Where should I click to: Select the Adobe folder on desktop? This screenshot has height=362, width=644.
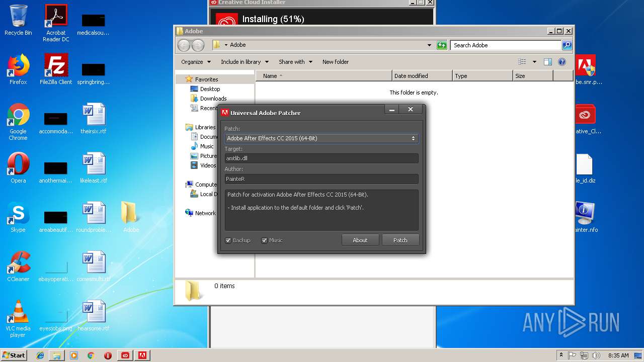131,217
